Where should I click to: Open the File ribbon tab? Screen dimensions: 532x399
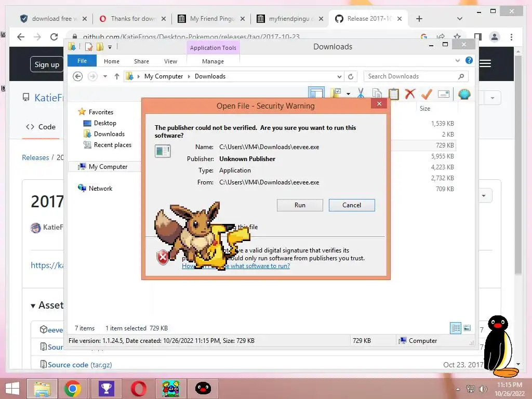82,61
